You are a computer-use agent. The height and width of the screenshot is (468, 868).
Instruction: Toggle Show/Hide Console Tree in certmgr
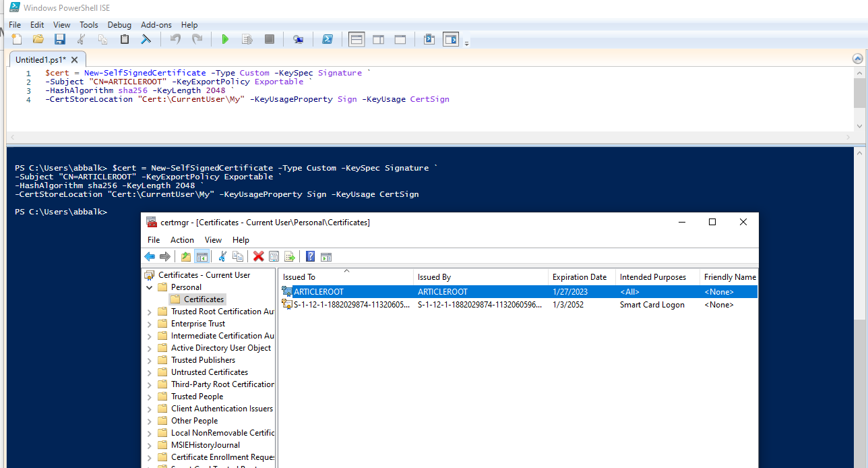coord(201,256)
